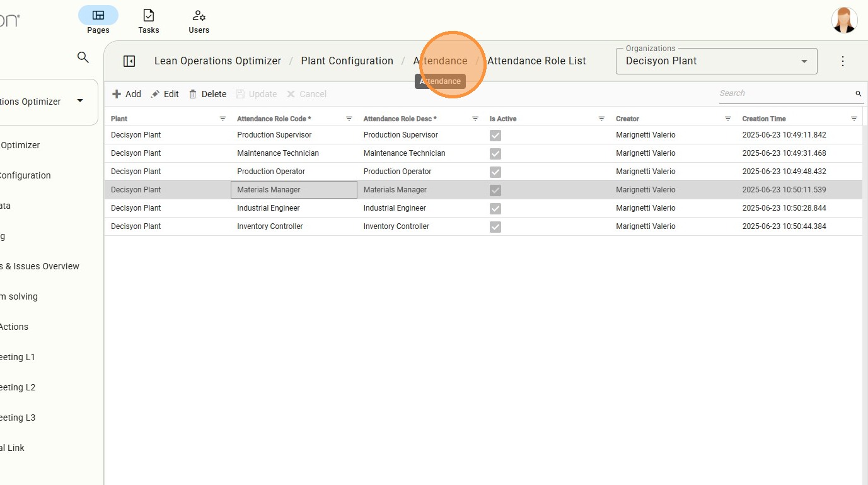The width and height of the screenshot is (868, 485).
Task: Go to Plant Configuration breadcrumb
Action: click(x=347, y=61)
